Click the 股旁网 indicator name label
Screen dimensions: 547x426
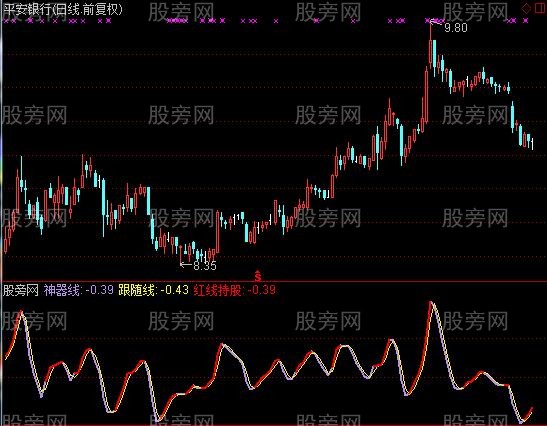point(21,290)
